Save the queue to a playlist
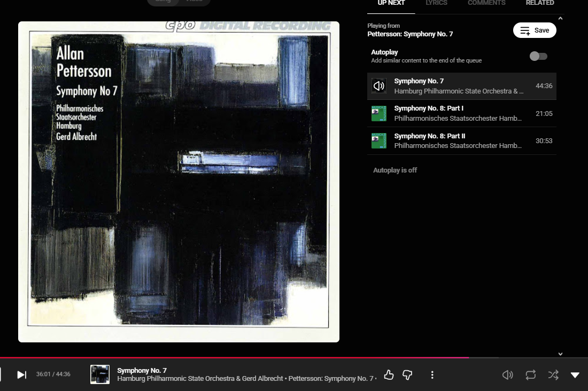This screenshot has width=588, height=391. [535, 30]
